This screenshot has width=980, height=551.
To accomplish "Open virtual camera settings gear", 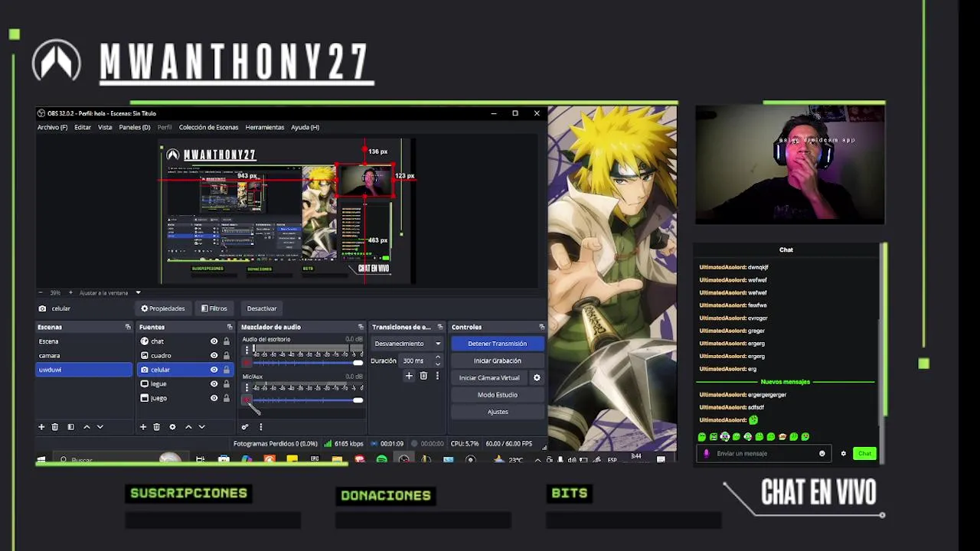I will [537, 377].
